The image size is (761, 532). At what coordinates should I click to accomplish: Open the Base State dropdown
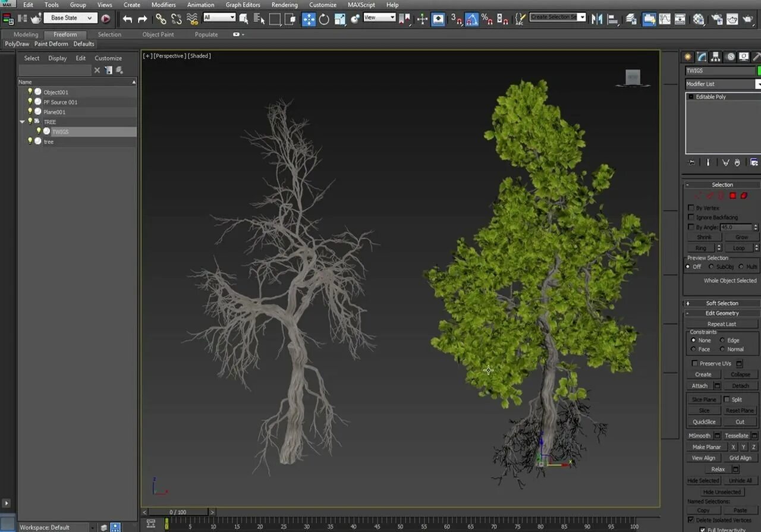[x=71, y=18]
